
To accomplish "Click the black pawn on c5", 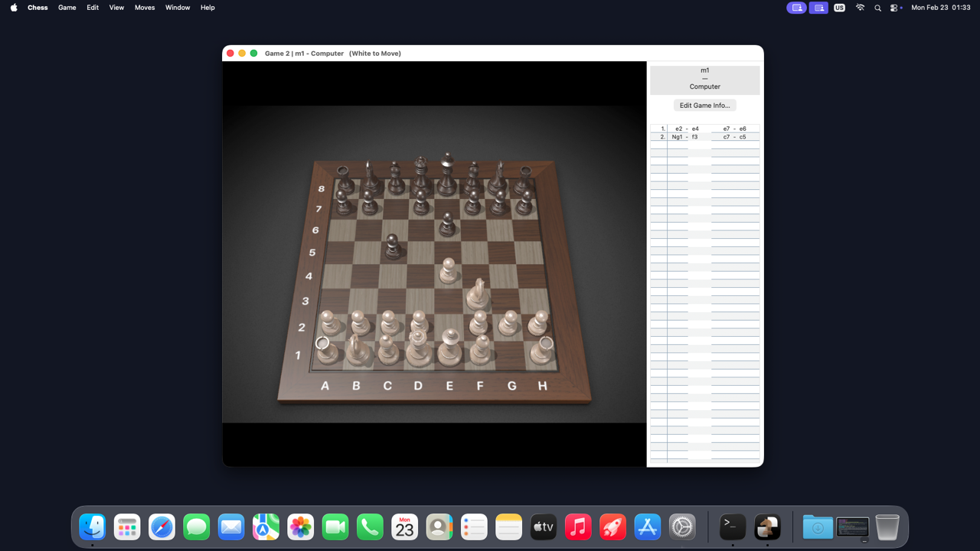I will [393, 248].
